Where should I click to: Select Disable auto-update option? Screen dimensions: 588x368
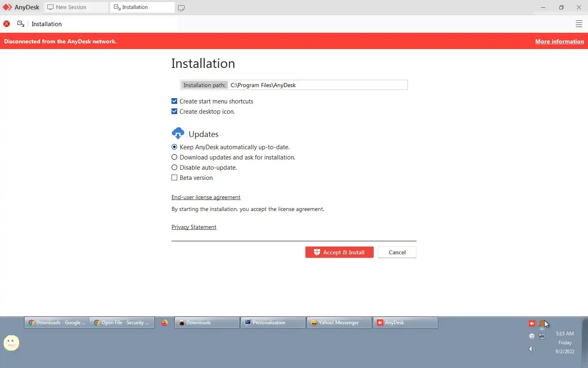tap(174, 167)
